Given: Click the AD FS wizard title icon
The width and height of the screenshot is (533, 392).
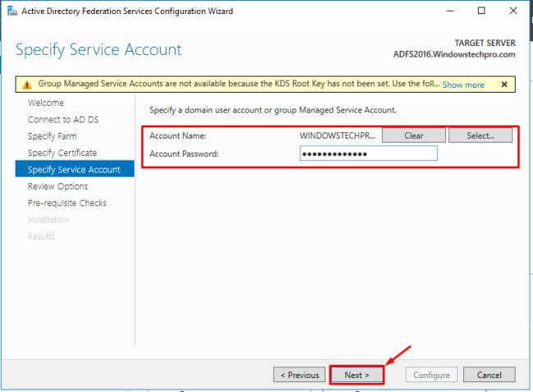Looking at the screenshot, I should tap(12, 11).
